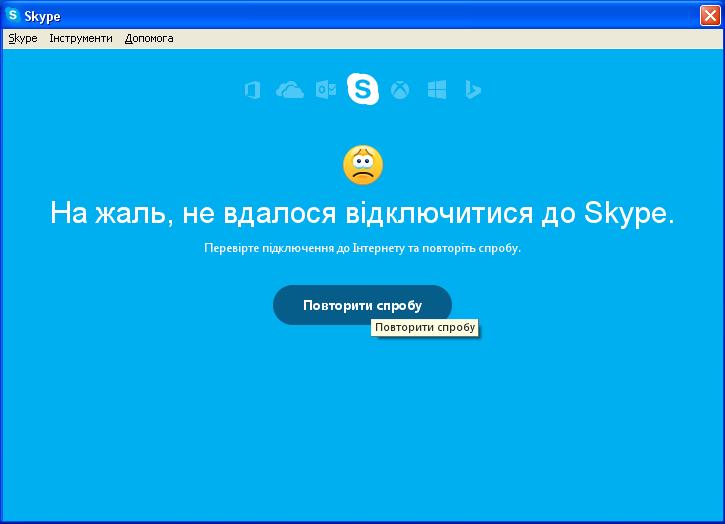Click the Office icon in the services row
725x524 pixels.
252,90
